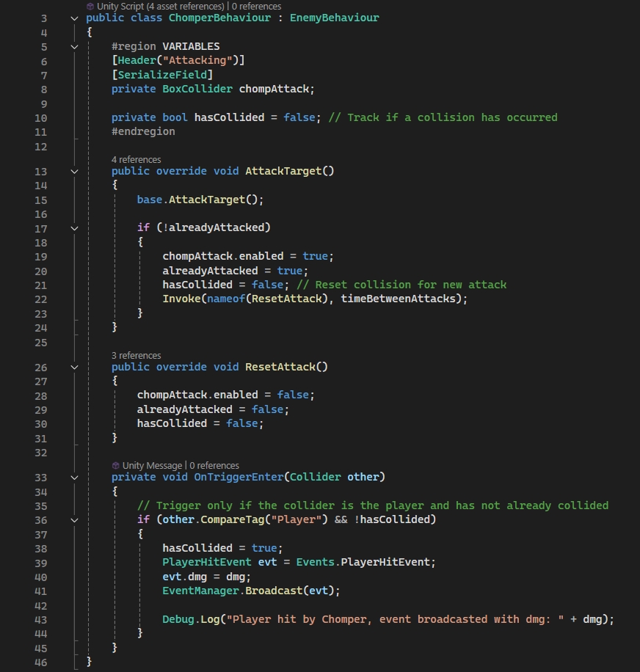The image size is (640, 672).
Task: Click the Unity icon beside 'Unity Message'
Action: coord(115,465)
